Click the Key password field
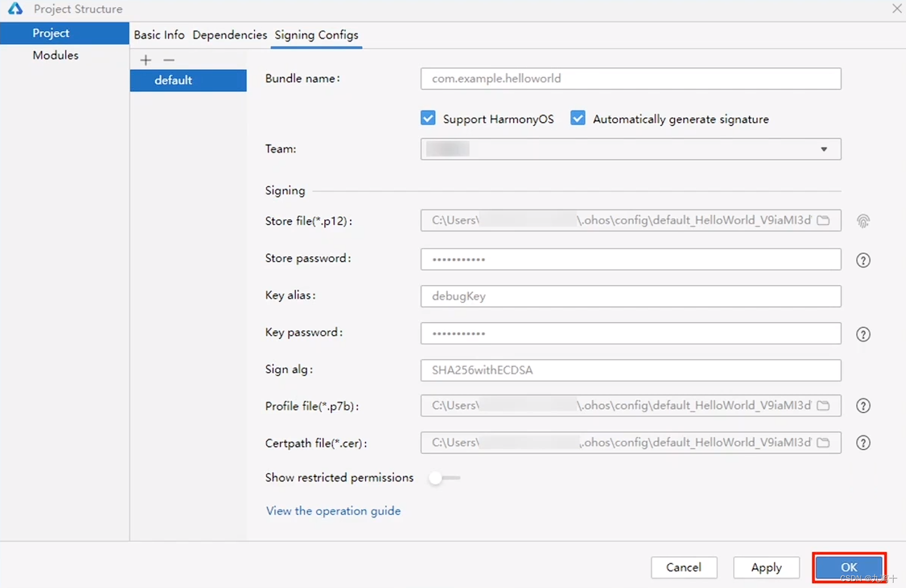The width and height of the screenshot is (906, 588). (631, 334)
